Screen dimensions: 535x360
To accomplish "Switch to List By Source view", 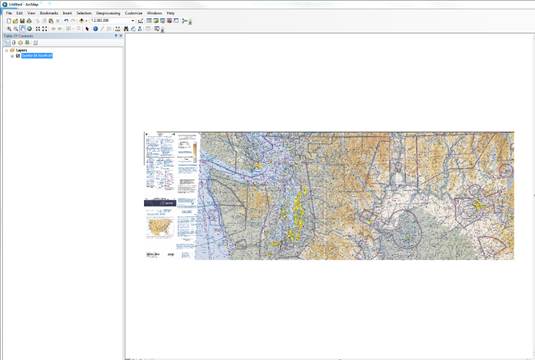I will click(x=14, y=43).
